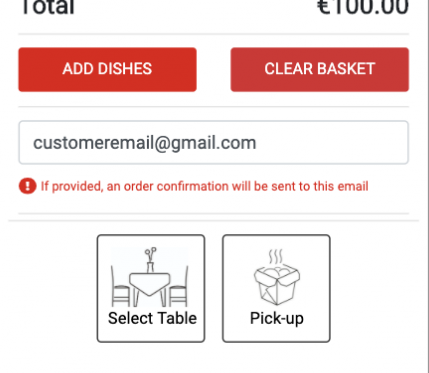Click the customeremail@gmail.com text
429x373 pixels.
[x=145, y=143]
